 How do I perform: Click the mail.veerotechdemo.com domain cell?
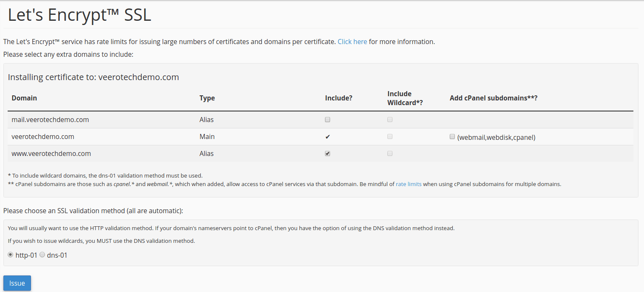coord(50,120)
